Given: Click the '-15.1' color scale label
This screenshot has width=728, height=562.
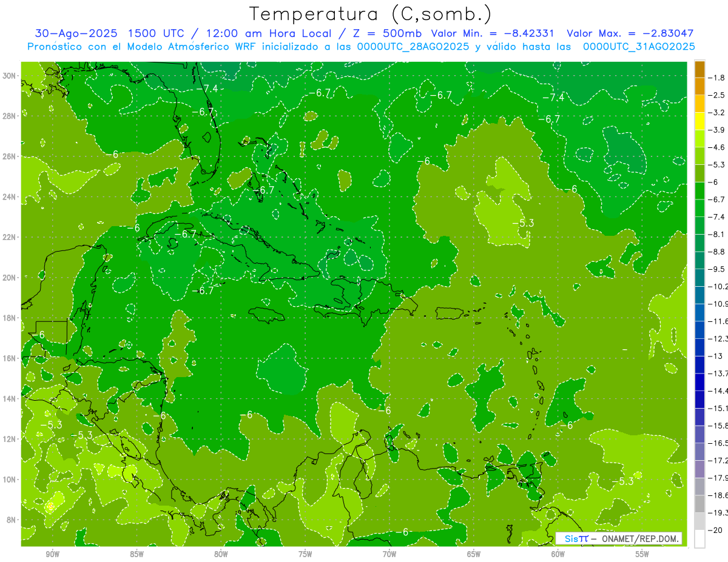Looking at the screenshot, I should tap(718, 409).
